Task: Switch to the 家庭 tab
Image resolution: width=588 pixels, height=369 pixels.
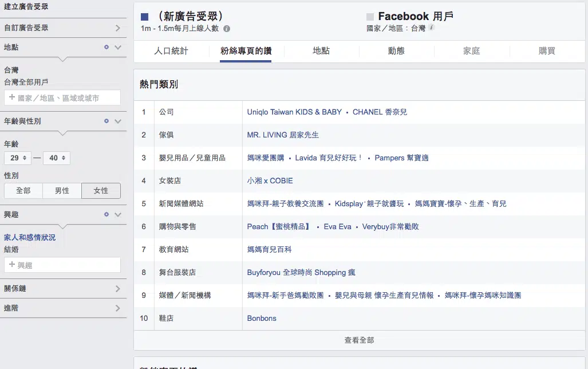Action: [x=471, y=51]
